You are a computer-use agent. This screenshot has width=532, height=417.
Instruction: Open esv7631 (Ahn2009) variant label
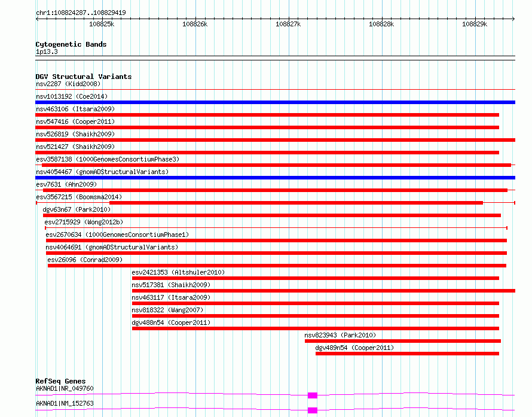coord(66,184)
